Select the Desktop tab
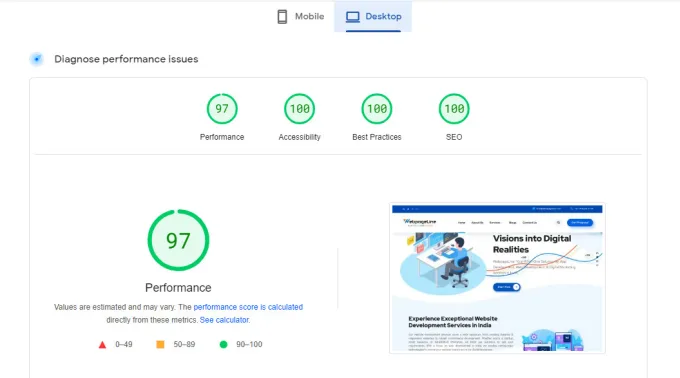 (x=373, y=16)
